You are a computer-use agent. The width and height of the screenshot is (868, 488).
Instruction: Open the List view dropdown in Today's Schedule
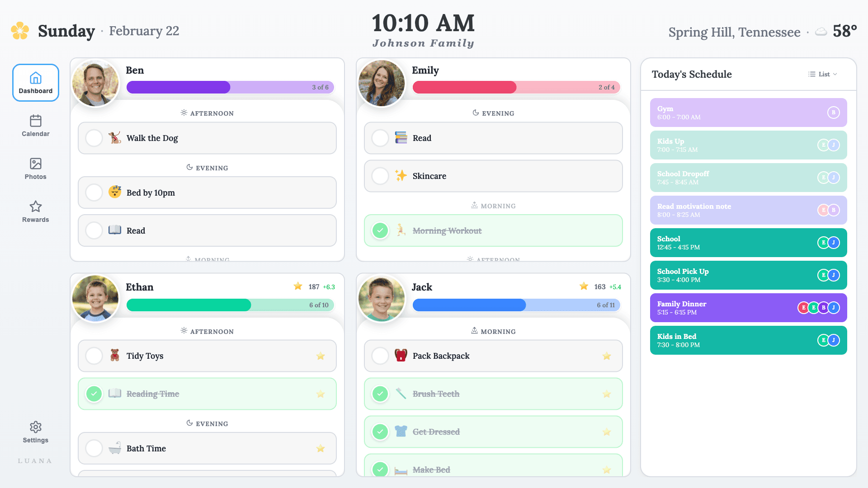click(822, 74)
